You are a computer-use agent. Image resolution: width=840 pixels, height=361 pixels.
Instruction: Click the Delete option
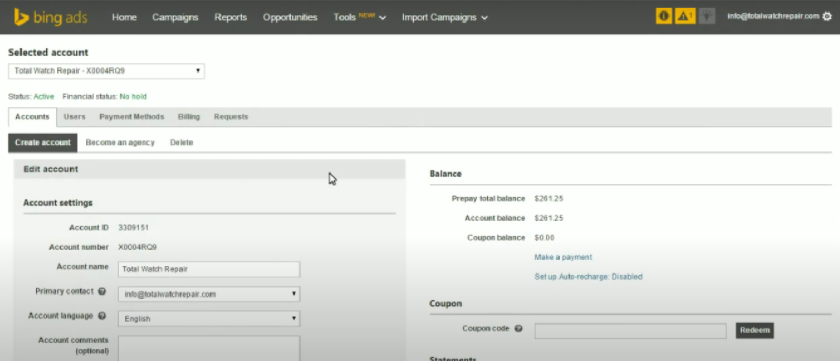[182, 142]
